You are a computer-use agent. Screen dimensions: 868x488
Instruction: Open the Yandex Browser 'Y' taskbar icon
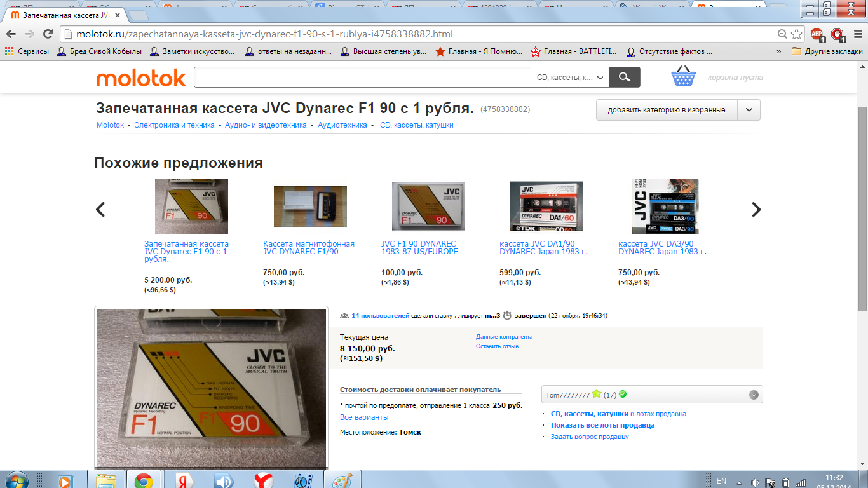[263, 481]
